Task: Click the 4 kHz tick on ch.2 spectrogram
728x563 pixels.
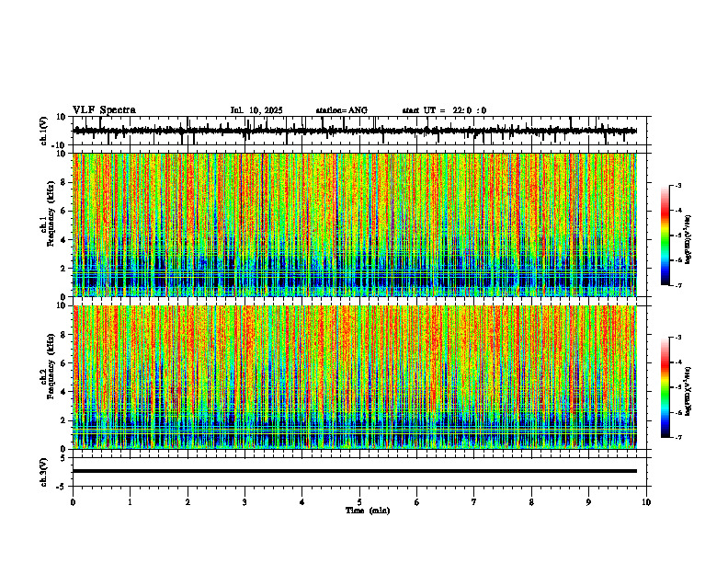Action: (64, 392)
